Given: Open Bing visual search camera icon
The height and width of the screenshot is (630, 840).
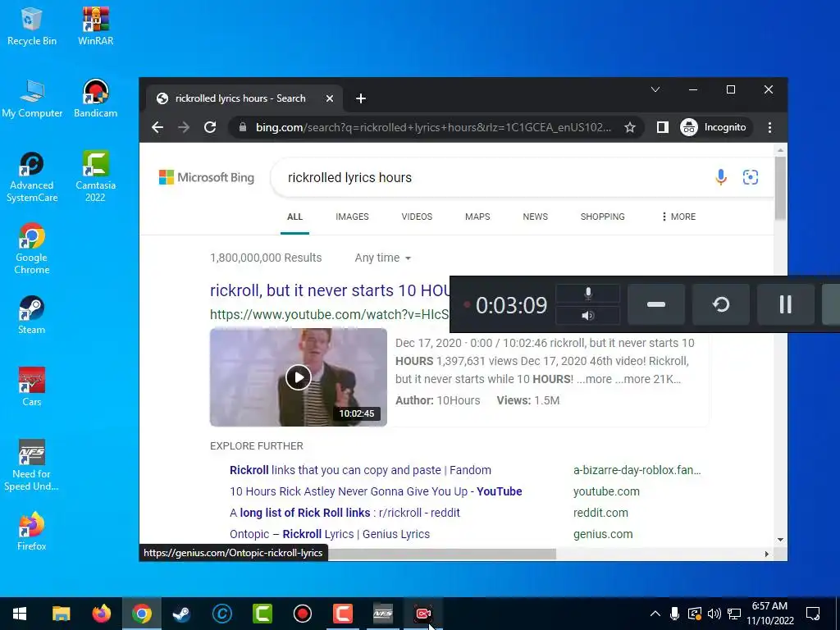Looking at the screenshot, I should coord(751,177).
